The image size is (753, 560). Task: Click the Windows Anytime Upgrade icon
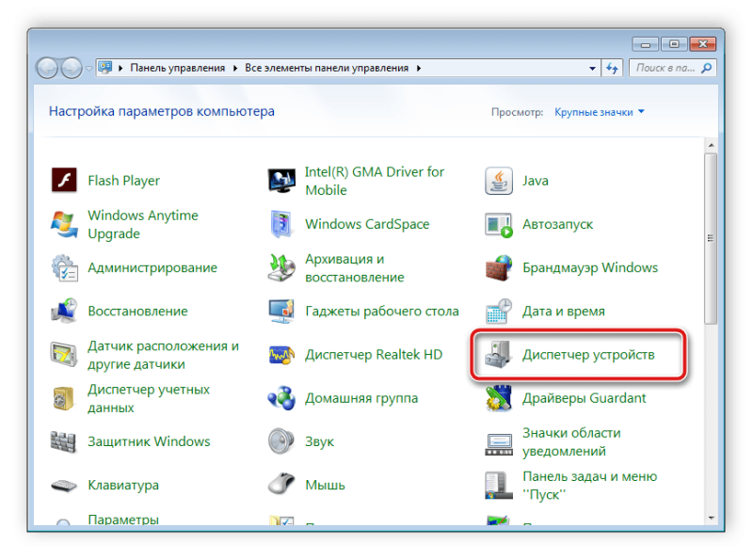pyautogui.click(x=64, y=224)
